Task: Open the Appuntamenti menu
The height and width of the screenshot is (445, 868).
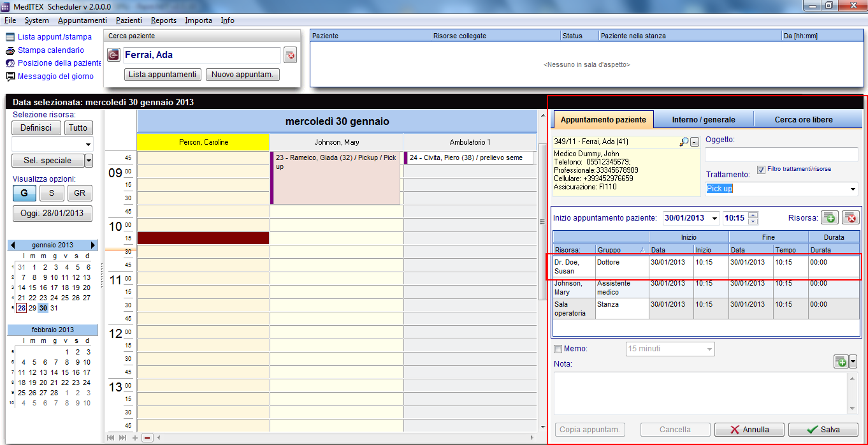Action: 82,20
